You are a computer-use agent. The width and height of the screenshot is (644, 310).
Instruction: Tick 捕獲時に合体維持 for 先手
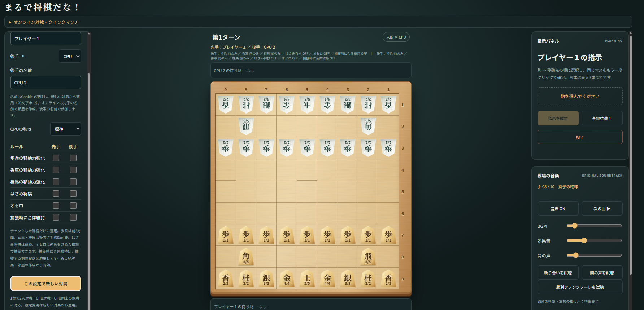coord(56,217)
